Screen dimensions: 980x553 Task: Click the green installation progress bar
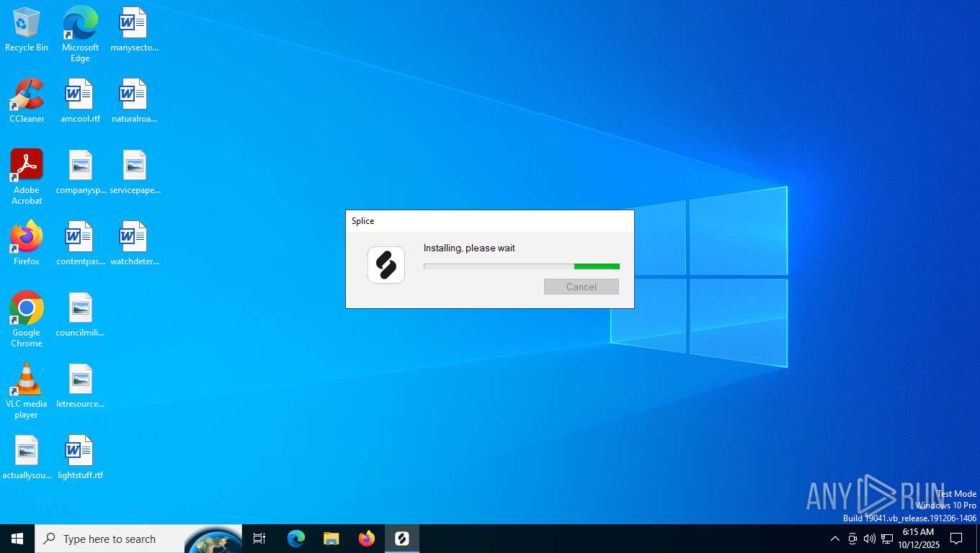[522, 266]
